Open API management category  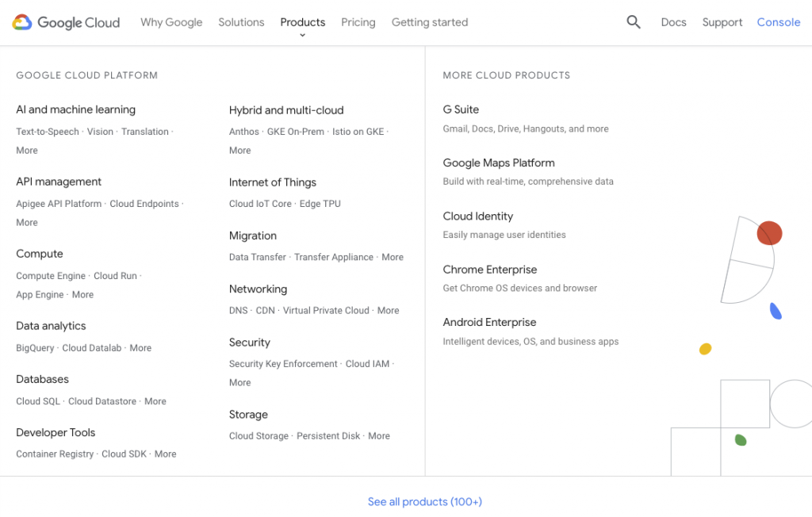(59, 182)
